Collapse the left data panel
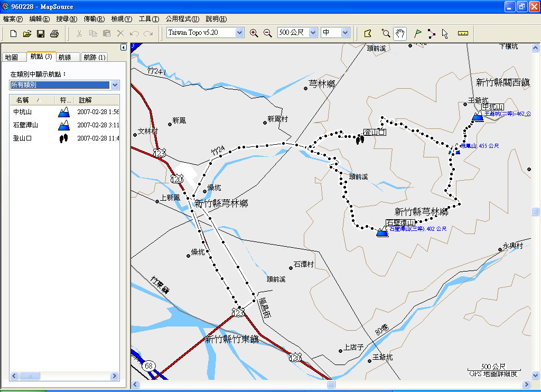This screenshot has height=392, width=541. [x=124, y=47]
